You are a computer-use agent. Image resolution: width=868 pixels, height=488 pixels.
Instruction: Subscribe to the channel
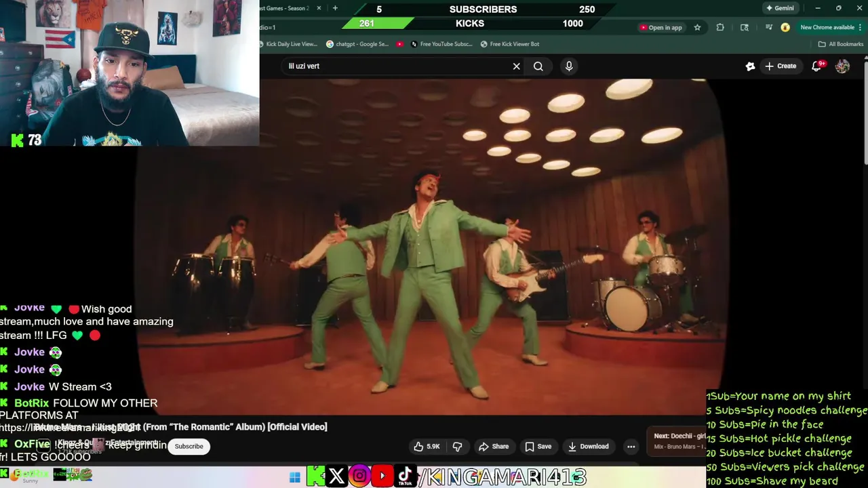(189, 447)
